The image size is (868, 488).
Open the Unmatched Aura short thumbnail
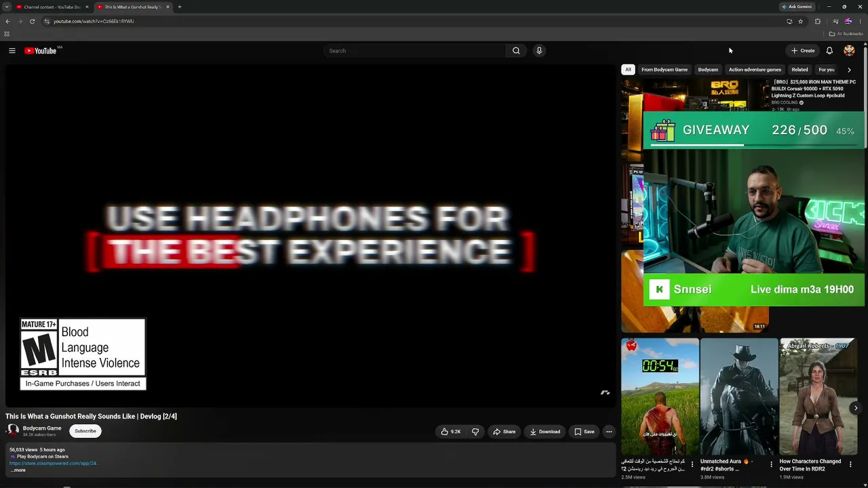(739, 396)
